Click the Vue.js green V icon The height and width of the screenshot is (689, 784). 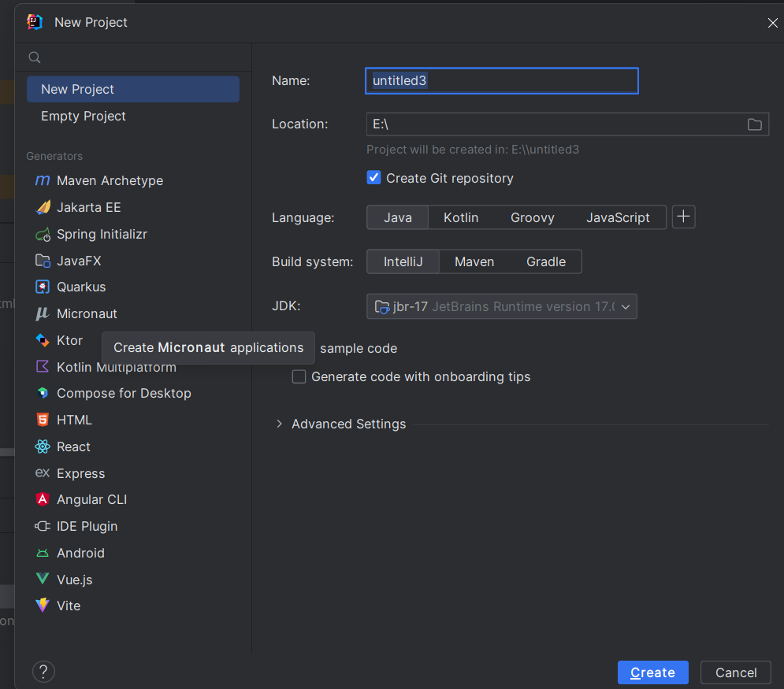pyautogui.click(x=43, y=579)
